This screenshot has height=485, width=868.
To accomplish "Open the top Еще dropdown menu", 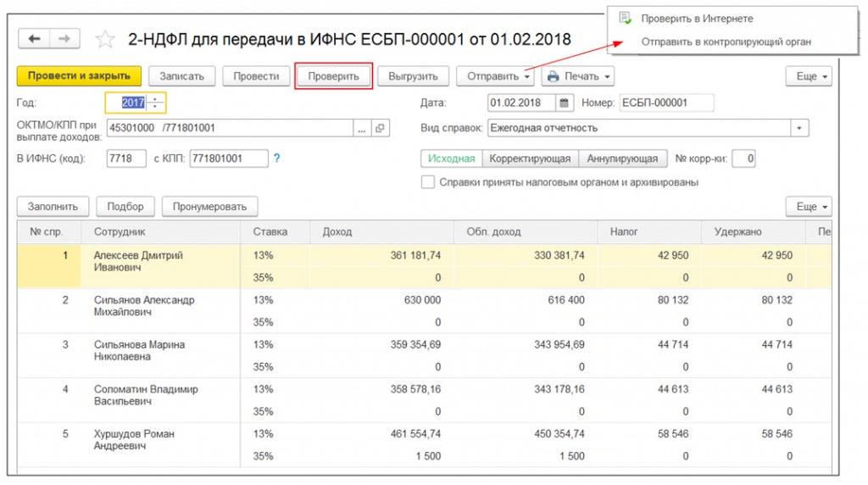I will pyautogui.click(x=811, y=76).
